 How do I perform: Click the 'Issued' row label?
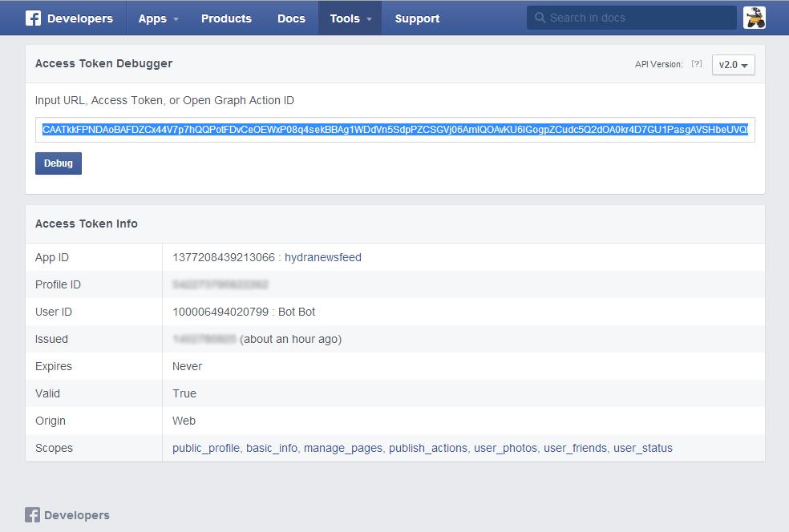(51, 339)
